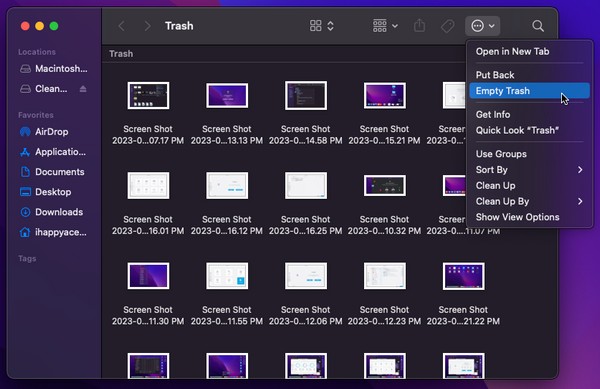Select Get Info menu entry
Image resolution: width=600 pixels, height=389 pixels.
tap(530, 114)
